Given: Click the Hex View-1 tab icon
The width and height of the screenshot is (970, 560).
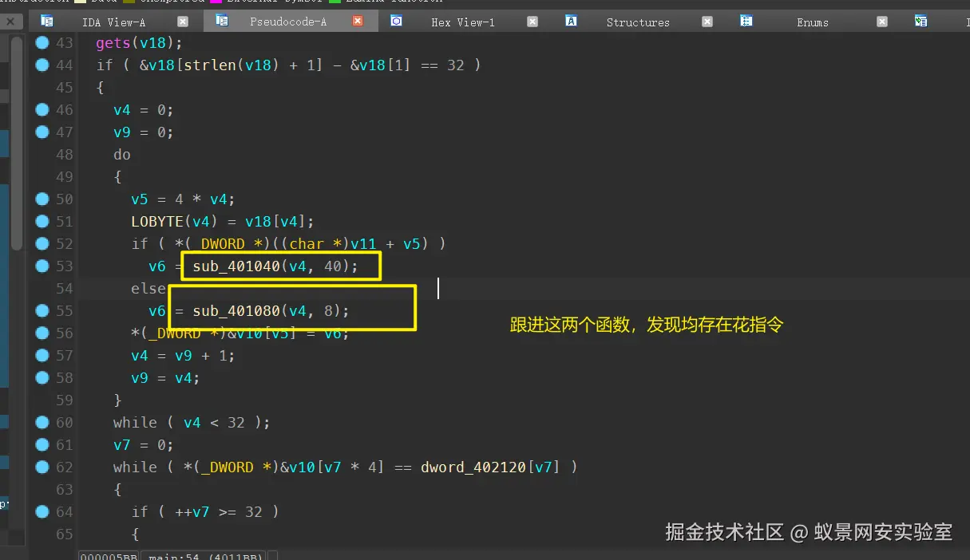Looking at the screenshot, I should pyautogui.click(x=396, y=21).
